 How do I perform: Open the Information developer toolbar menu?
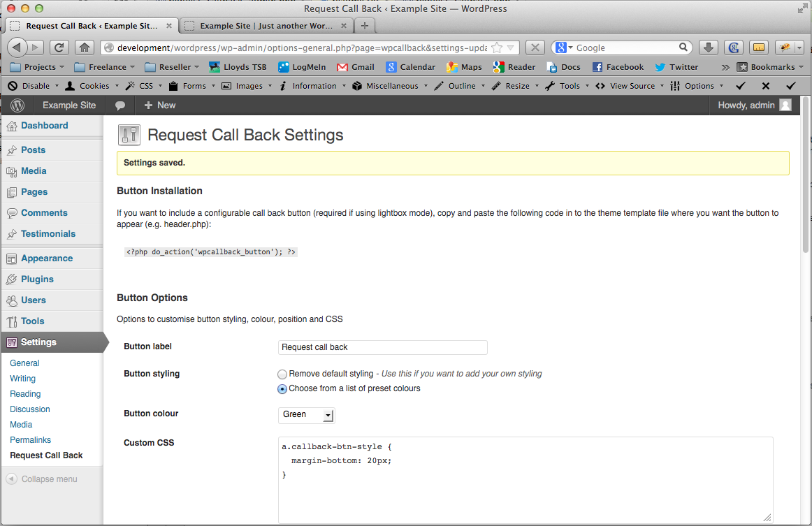[x=312, y=86]
